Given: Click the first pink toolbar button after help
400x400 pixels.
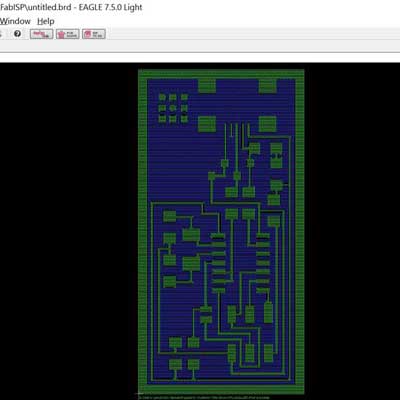Looking at the screenshot, I should tap(41, 34).
